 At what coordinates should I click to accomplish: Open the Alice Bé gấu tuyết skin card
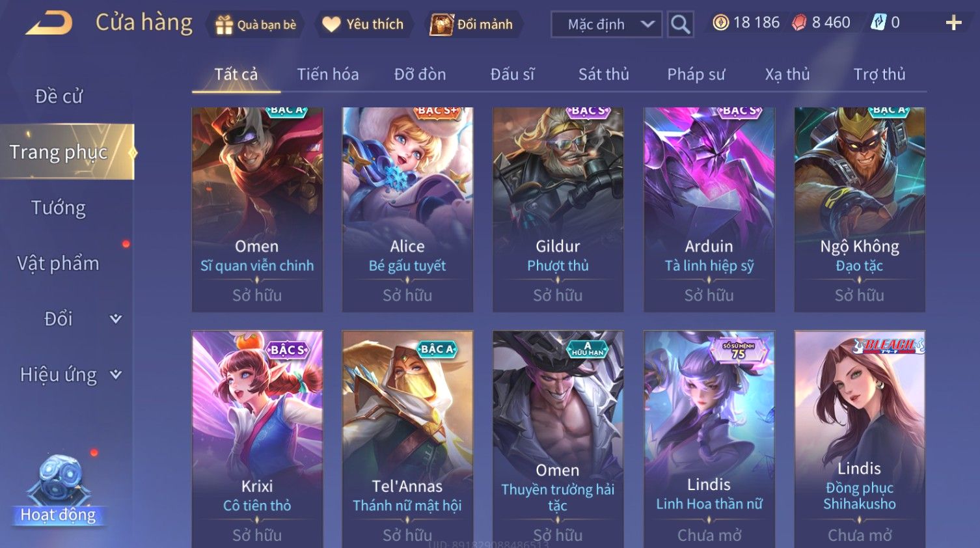tap(407, 209)
